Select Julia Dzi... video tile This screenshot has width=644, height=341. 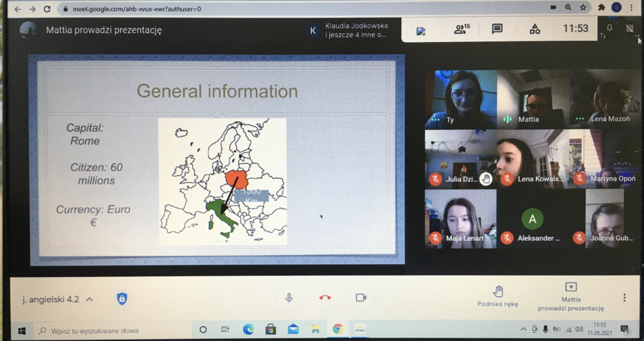pyautogui.click(x=461, y=158)
